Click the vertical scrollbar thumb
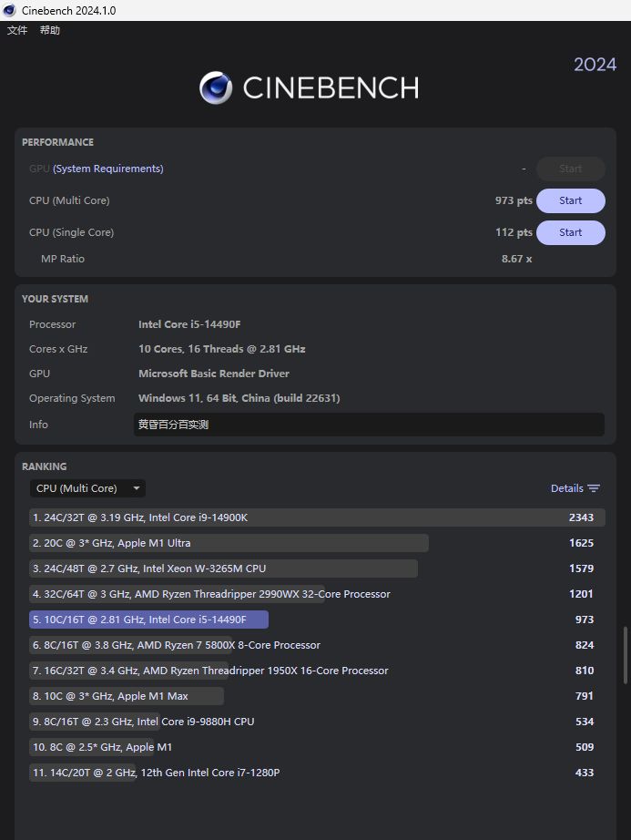Viewport: 631px width, 840px height. click(x=625, y=654)
